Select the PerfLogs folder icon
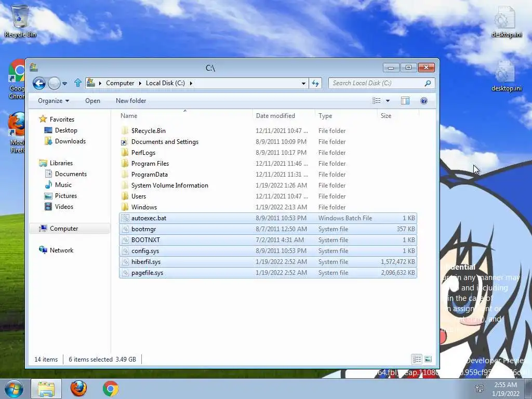The image size is (532, 399). point(125,152)
